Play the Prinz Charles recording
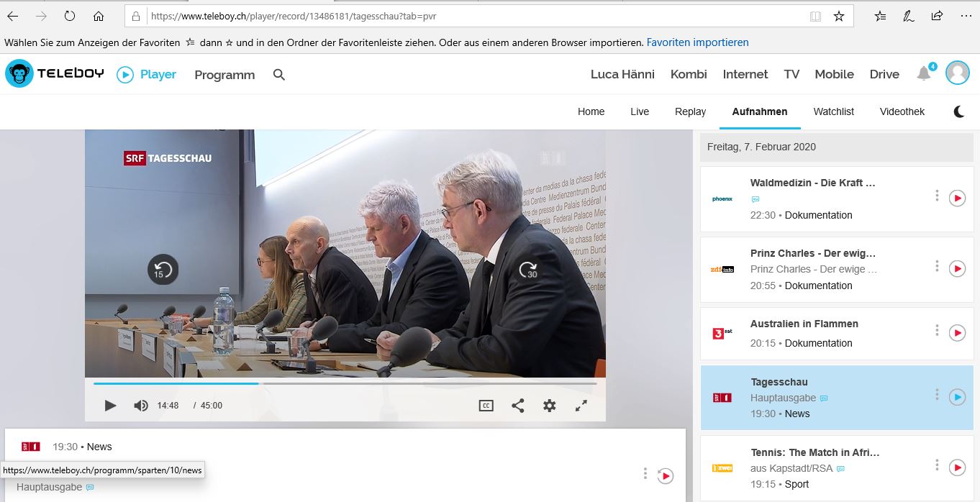This screenshot has height=502, width=980. [957, 269]
